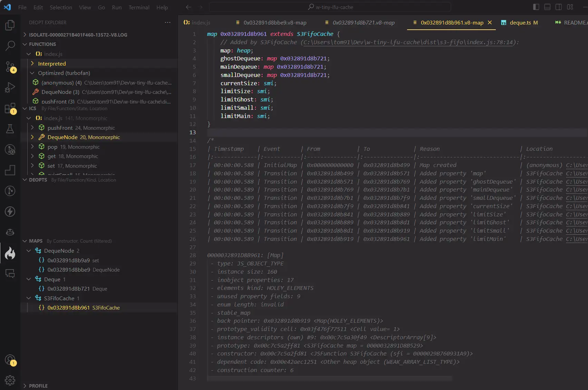Switch to the deque.ts tab
Viewport: 588px width, 390px height.
tap(520, 22)
